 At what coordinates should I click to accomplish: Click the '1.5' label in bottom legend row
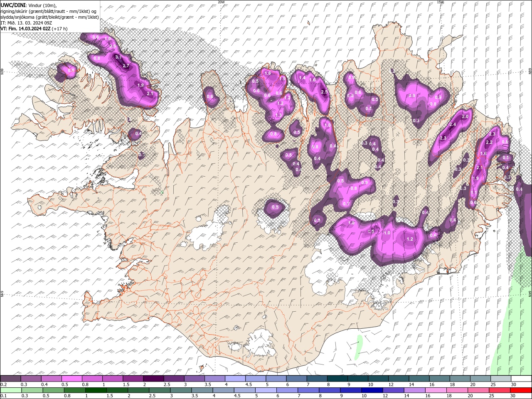click(110, 396)
